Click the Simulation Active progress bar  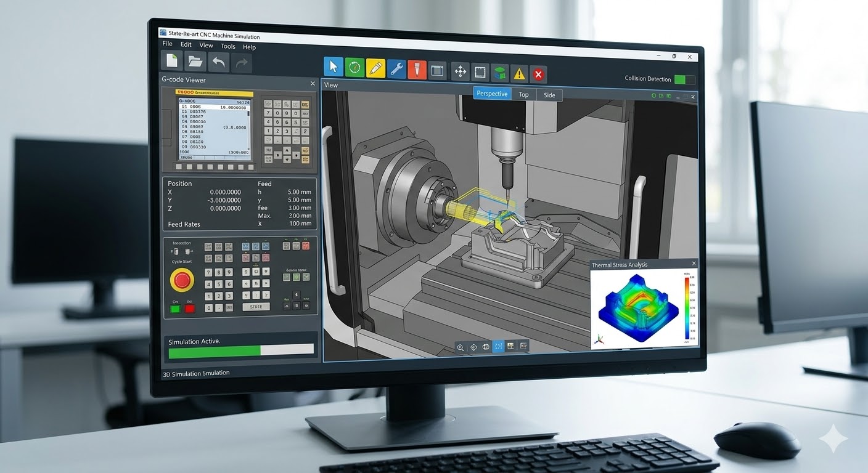click(x=241, y=350)
